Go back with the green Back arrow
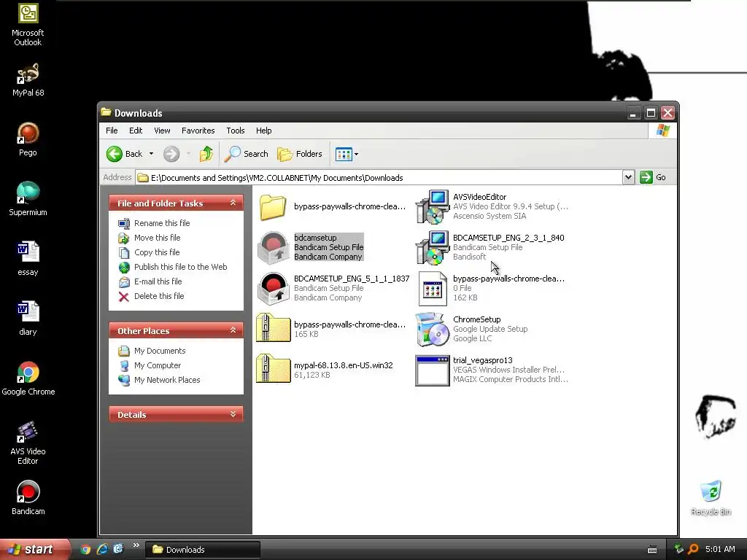The image size is (747, 560). (x=124, y=154)
